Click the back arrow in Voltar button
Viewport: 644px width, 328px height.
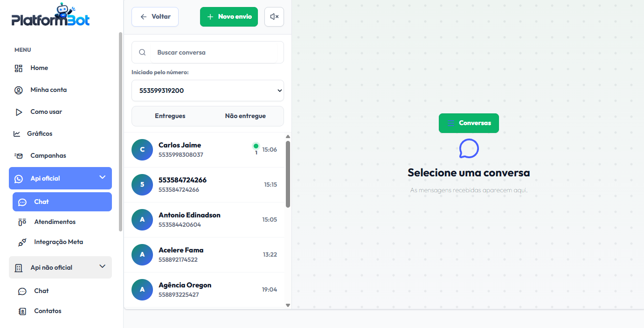[x=144, y=17]
